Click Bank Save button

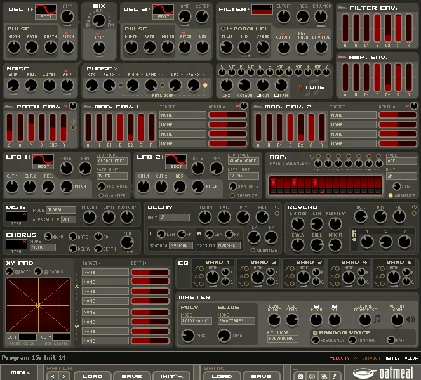[x=261, y=376]
